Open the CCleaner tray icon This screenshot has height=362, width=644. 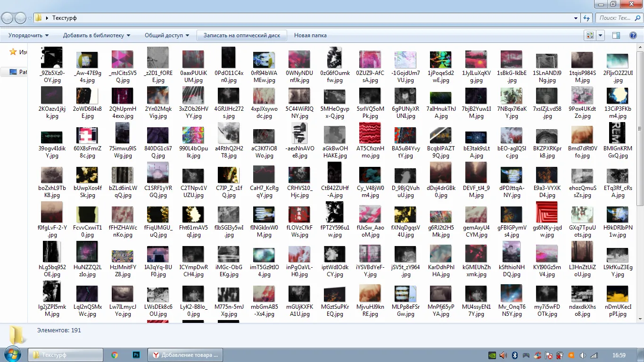[x=537, y=355]
